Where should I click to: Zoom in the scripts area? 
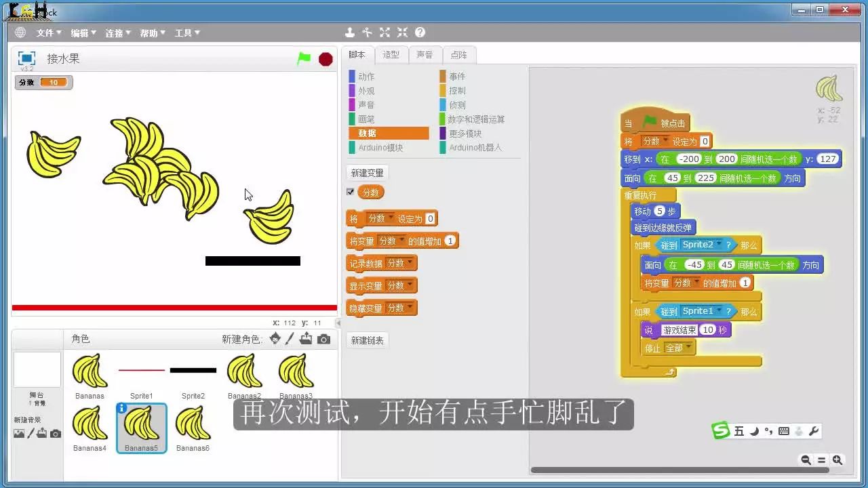837,460
